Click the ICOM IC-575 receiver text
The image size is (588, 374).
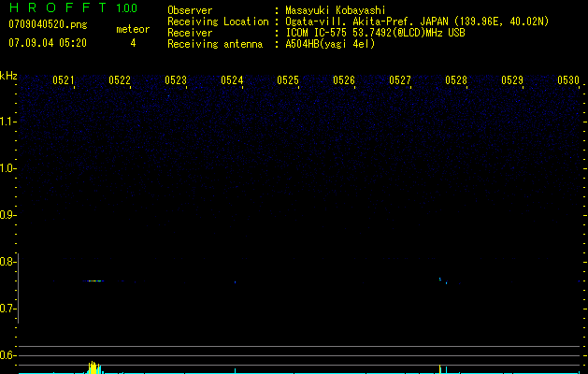pos(375,33)
